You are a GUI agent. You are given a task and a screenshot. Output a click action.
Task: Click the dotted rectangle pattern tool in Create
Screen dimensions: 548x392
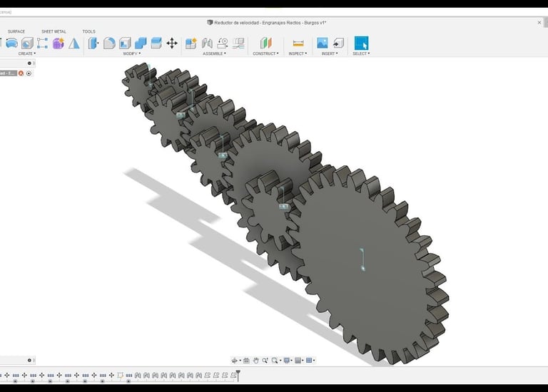(42, 43)
